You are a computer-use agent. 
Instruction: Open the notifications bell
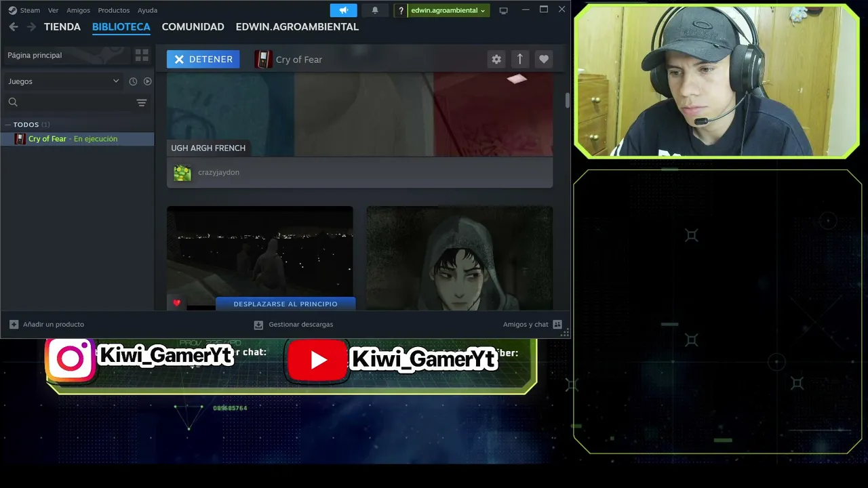point(375,10)
